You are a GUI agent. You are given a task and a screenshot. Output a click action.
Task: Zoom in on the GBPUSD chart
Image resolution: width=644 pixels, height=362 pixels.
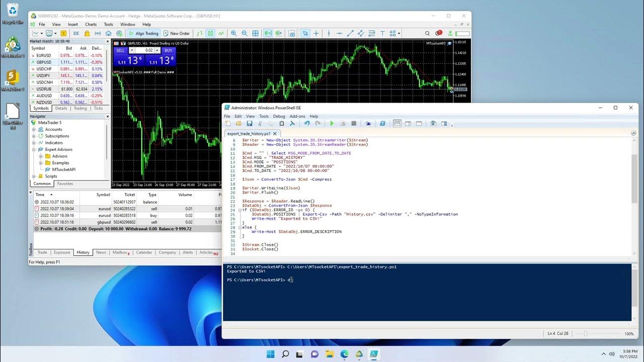coord(233,33)
